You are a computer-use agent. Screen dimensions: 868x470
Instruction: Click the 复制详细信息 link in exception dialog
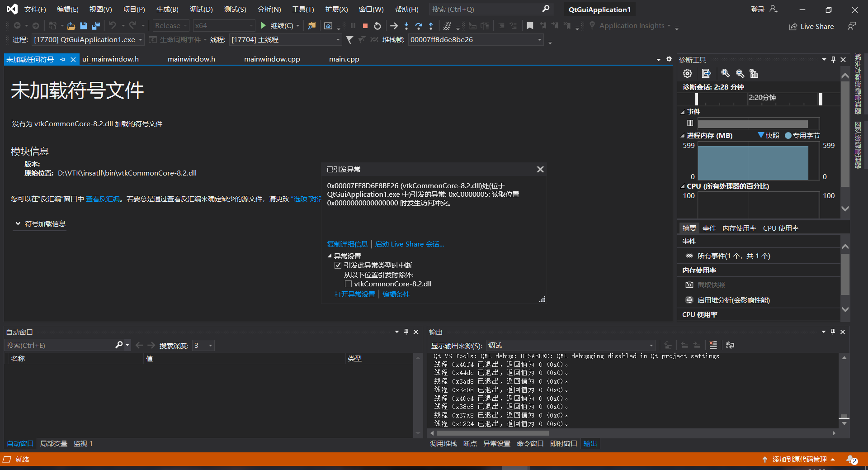pos(347,244)
